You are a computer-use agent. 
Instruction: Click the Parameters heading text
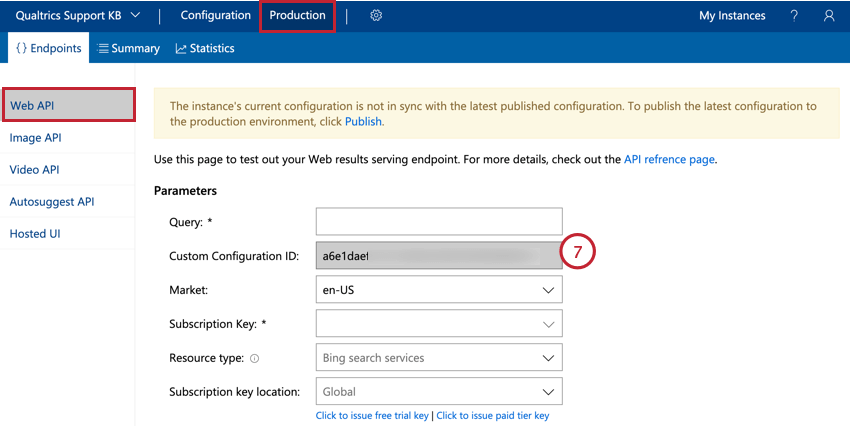tap(185, 191)
